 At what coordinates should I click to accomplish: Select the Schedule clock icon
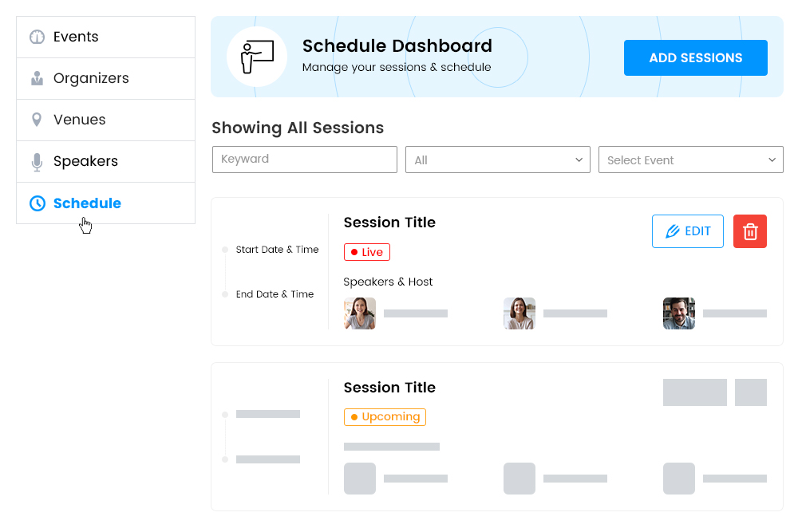click(36, 203)
